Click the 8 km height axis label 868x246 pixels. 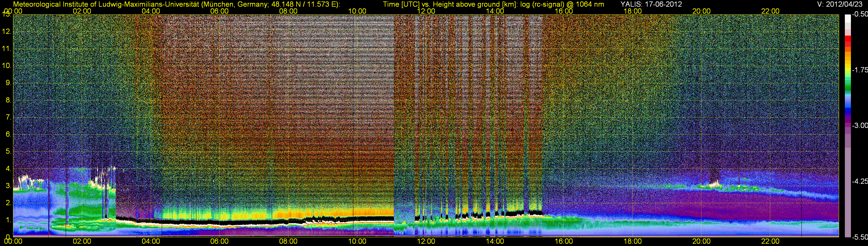[x=8, y=100]
